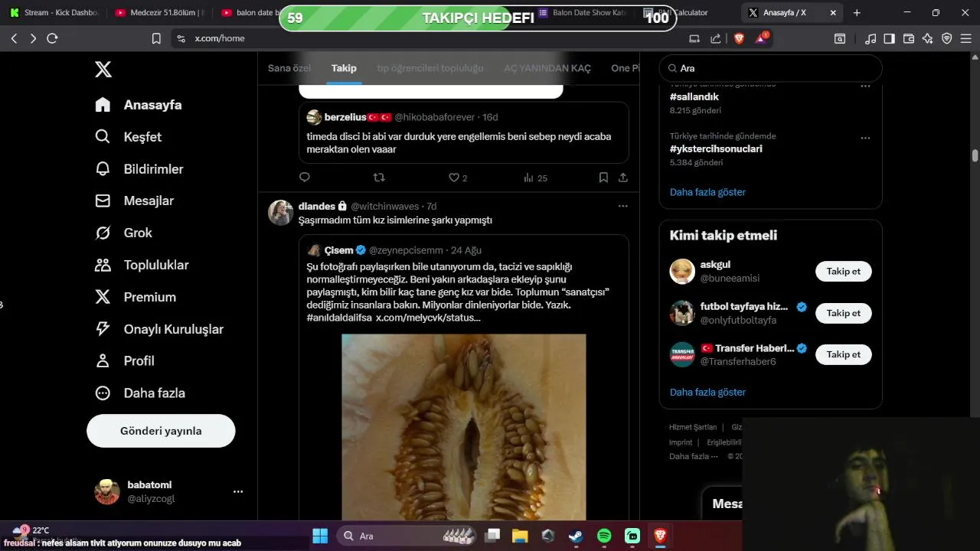Open Leo AI sparkle icon in toolbar
The image size is (980, 551).
pos(928,38)
